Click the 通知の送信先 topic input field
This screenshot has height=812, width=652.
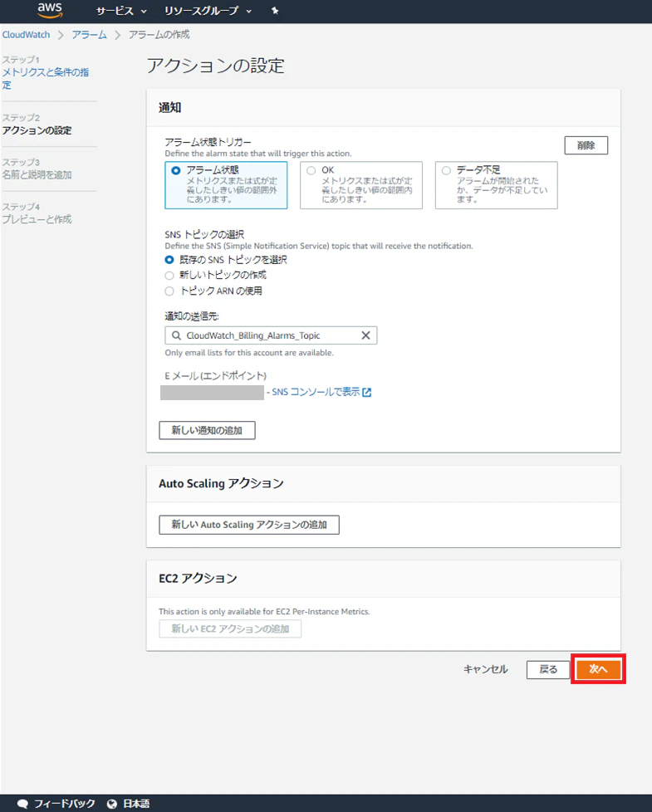pos(271,335)
